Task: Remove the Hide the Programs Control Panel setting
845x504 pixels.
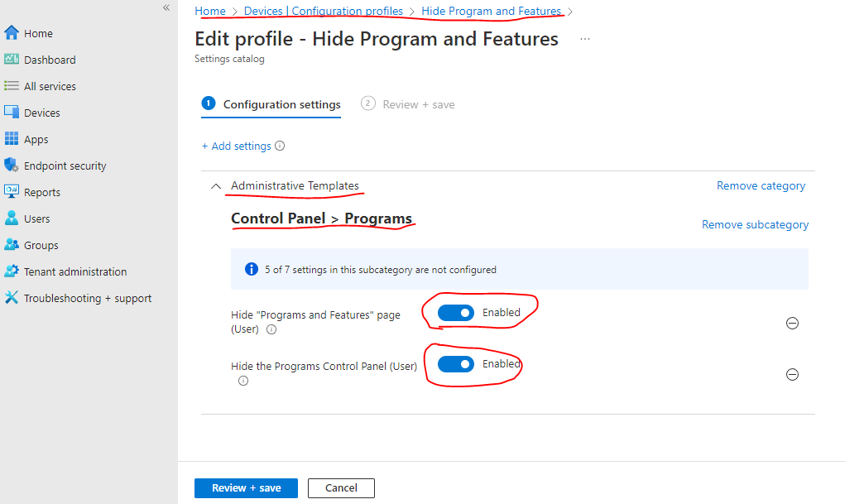Action: point(792,374)
